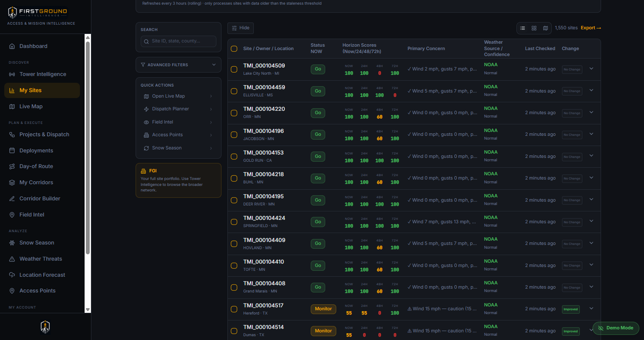Export the sites list
This screenshot has height=340, width=644.
[591, 28]
